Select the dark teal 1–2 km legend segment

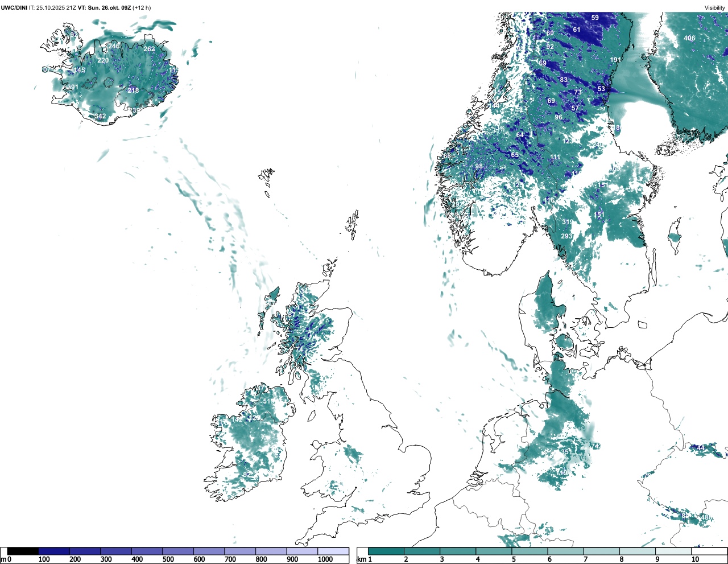coord(386,551)
